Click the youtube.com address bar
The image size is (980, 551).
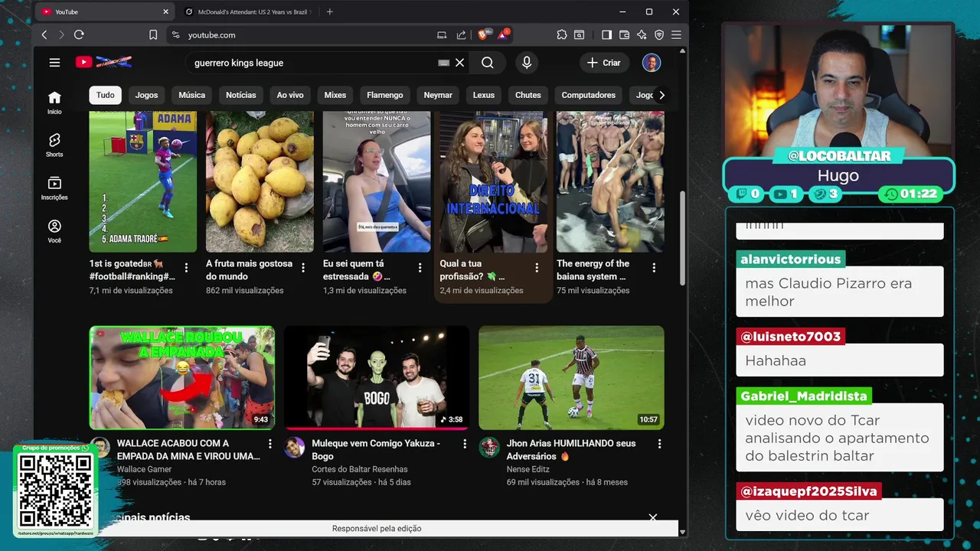click(x=306, y=34)
